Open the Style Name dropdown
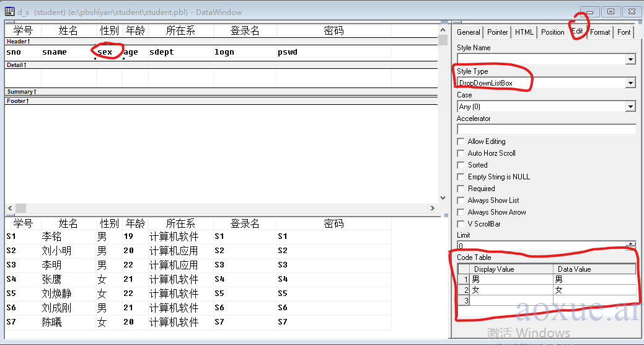This screenshot has width=644, height=345. (631, 60)
